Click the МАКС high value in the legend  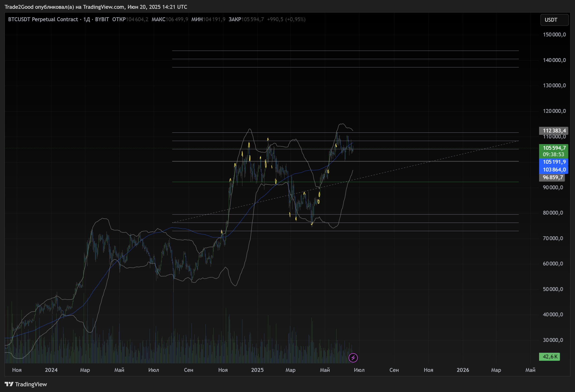click(x=177, y=19)
